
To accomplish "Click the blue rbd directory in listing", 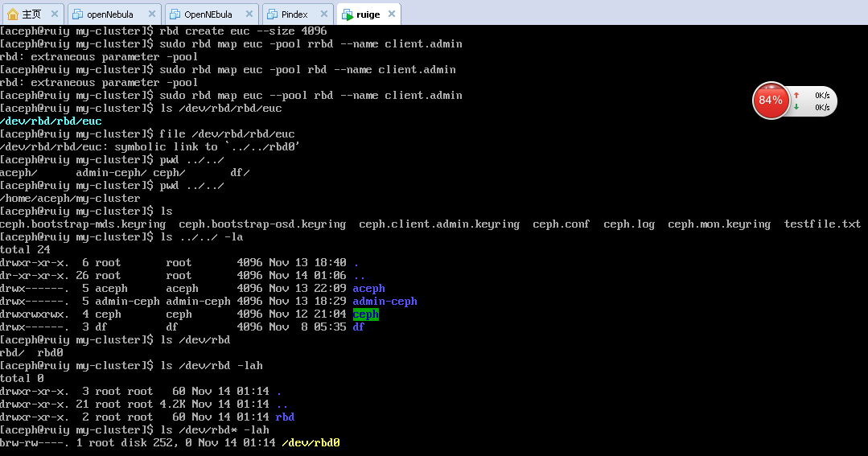I will tap(285, 417).
